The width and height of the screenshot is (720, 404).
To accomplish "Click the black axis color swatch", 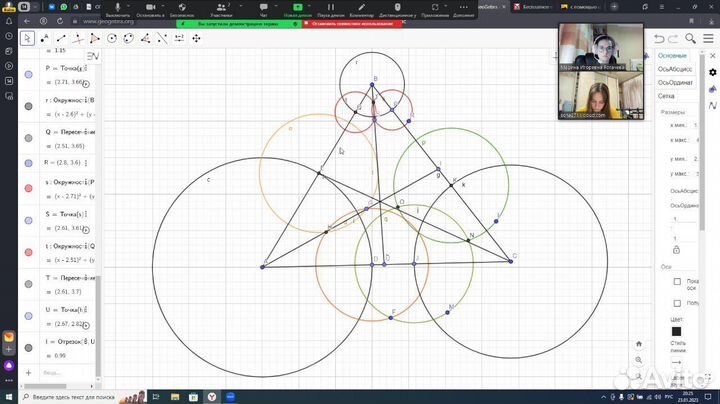I will point(677,331).
